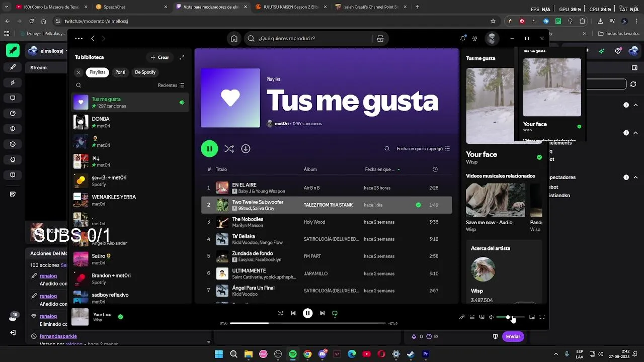The width and height of the screenshot is (644, 362).
Task: Open the sadboy reflexivo playlist
Action: click(130, 298)
